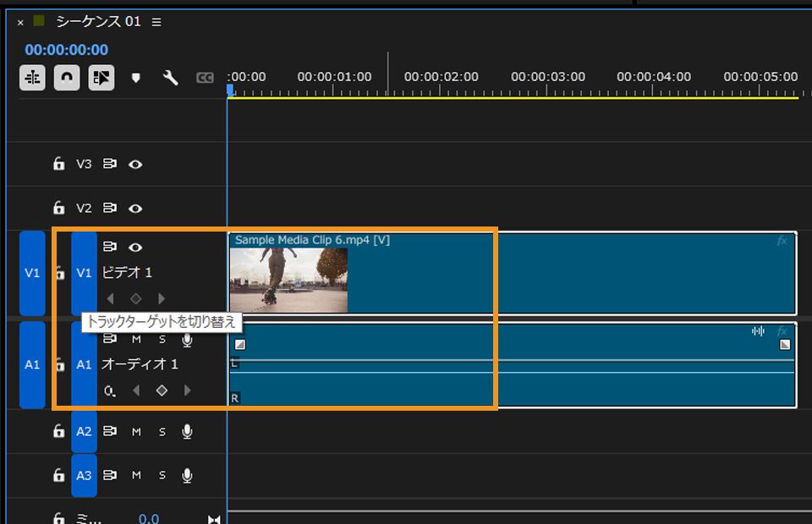Open the シーケンス 01 panel menu
Screen dimensions: 812x524
tap(156, 22)
